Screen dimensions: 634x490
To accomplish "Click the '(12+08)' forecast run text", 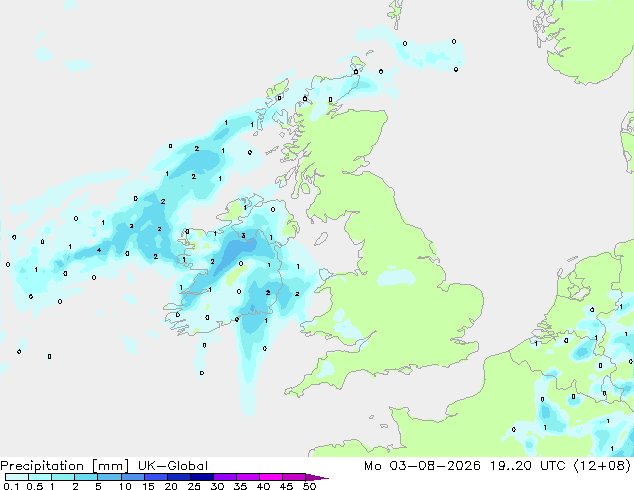I will [x=602, y=466].
